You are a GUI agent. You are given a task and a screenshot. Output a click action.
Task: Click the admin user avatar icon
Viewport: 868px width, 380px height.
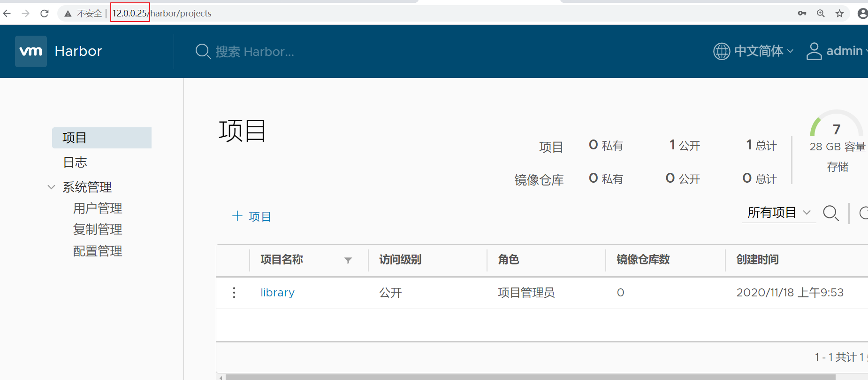[x=814, y=51]
